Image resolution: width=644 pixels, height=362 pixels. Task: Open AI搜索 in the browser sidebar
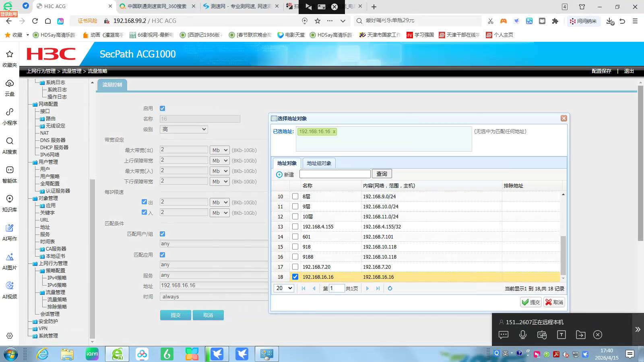click(x=10, y=145)
